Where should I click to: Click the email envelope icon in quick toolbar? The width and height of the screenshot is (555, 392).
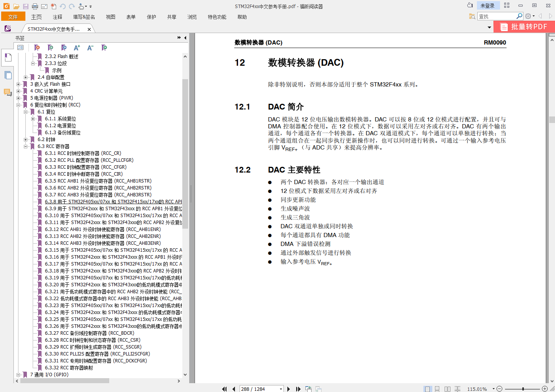pyautogui.click(x=44, y=6)
